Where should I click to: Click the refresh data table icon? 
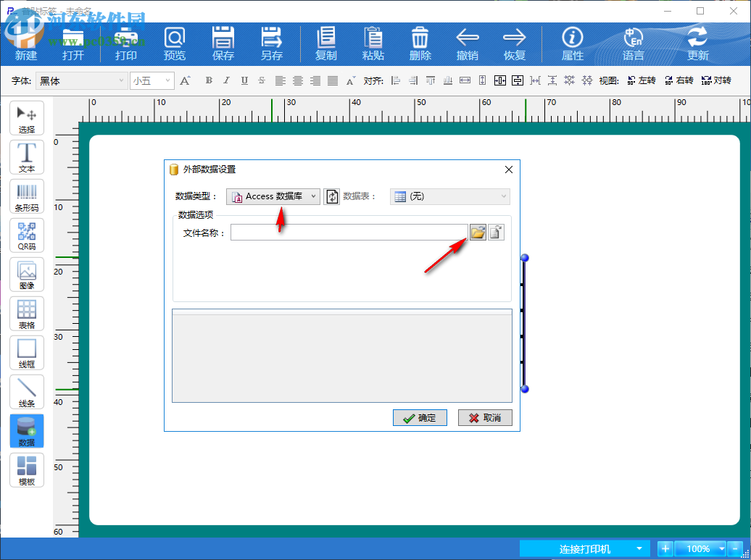coord(331,196)
